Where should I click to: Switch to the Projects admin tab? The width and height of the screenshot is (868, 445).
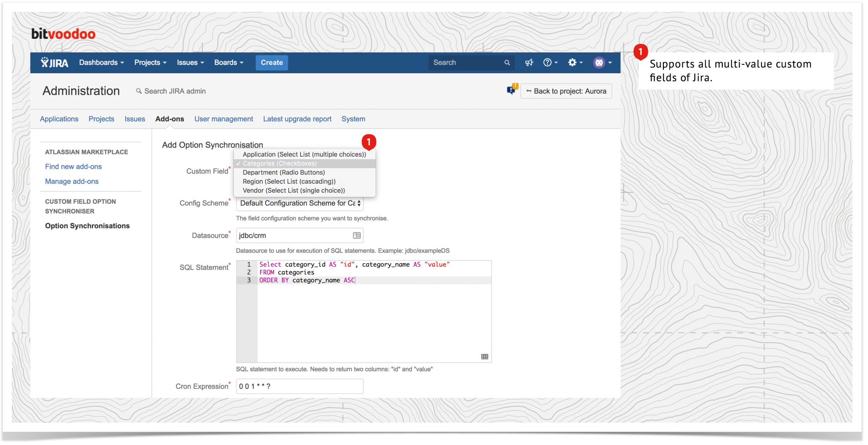(101, 119)
